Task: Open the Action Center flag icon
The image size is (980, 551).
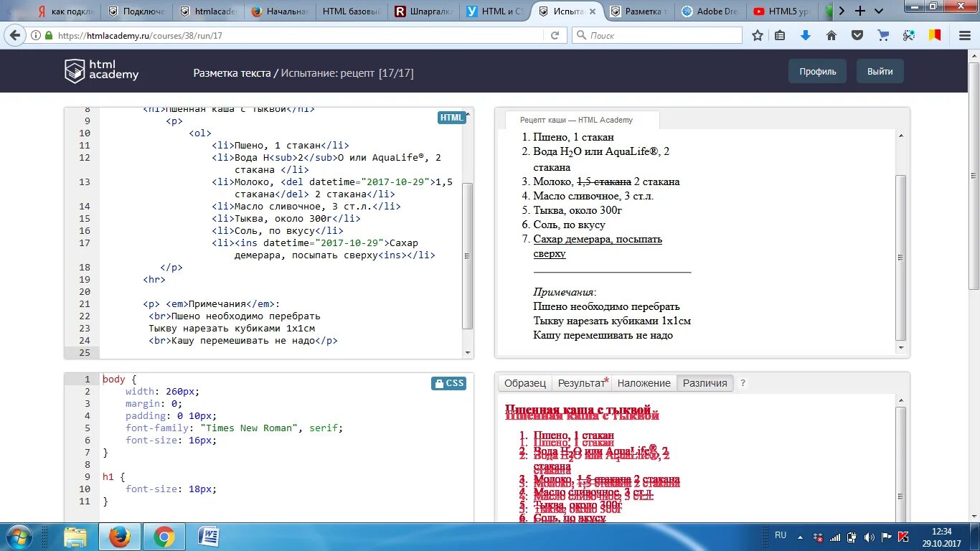Action: 887,537
